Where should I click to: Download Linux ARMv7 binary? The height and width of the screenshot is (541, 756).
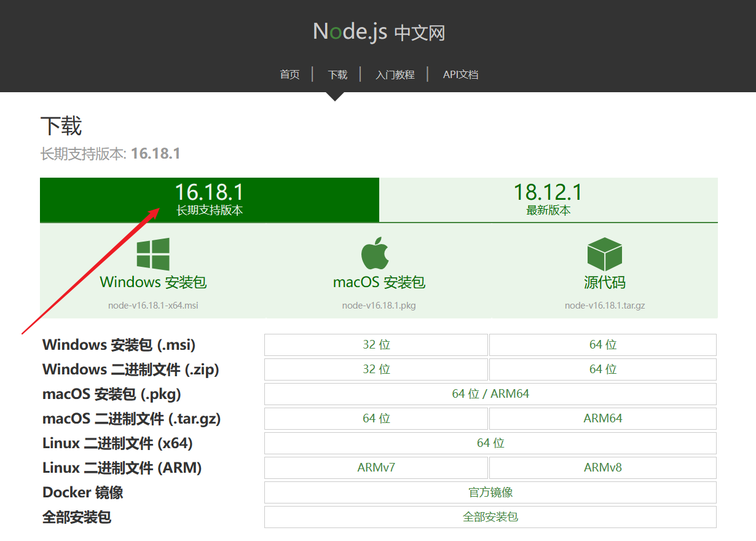(x=376, y=468)
